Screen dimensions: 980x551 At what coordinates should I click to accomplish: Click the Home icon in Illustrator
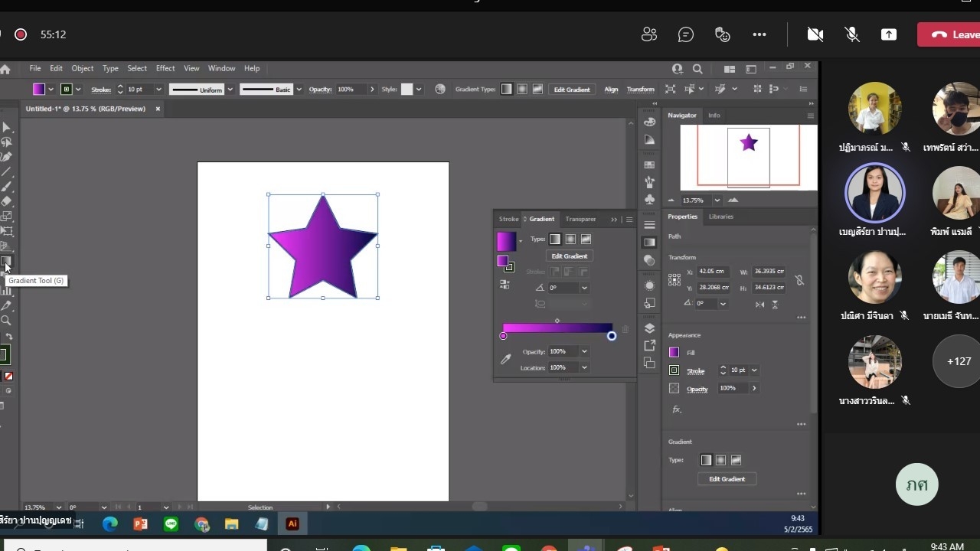pyautogui.click(x=5, y=69)
